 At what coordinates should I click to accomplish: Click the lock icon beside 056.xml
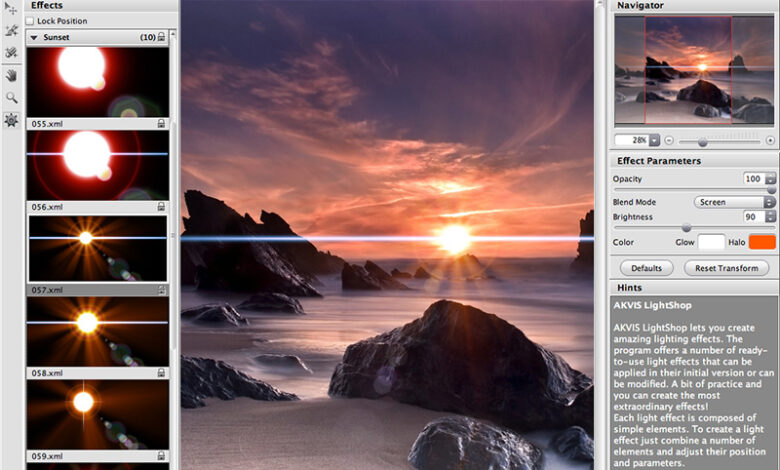click(x=161, y=206)
